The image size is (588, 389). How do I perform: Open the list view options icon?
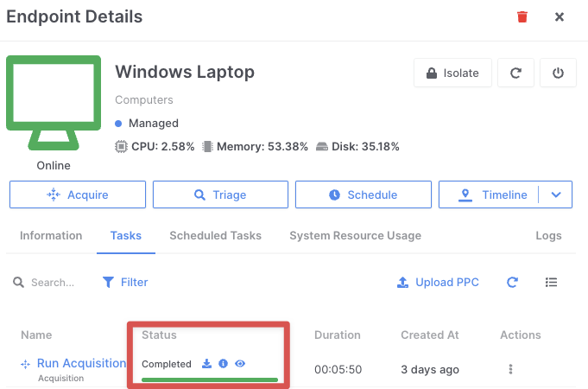click(x=552, y=283)
